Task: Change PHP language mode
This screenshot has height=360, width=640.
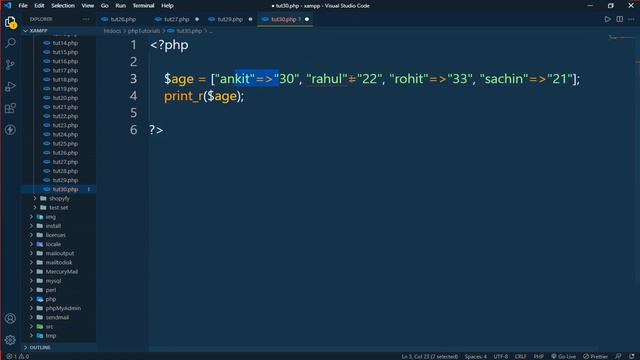Action: click(x=538, y=356)
